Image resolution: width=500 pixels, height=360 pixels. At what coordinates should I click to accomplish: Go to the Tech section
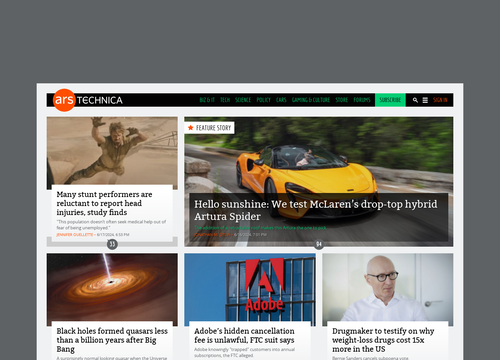tap(225, 100)
